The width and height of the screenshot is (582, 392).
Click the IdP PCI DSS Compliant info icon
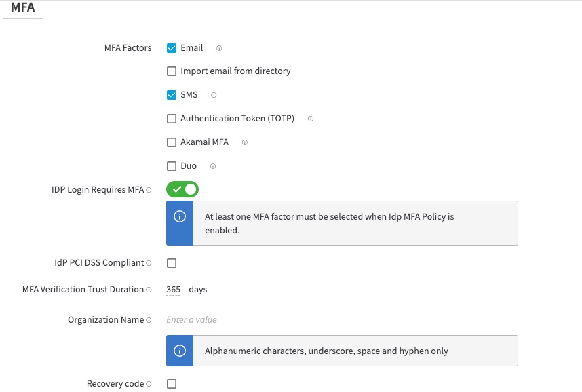pyautogui.click(x=149, y=263)
